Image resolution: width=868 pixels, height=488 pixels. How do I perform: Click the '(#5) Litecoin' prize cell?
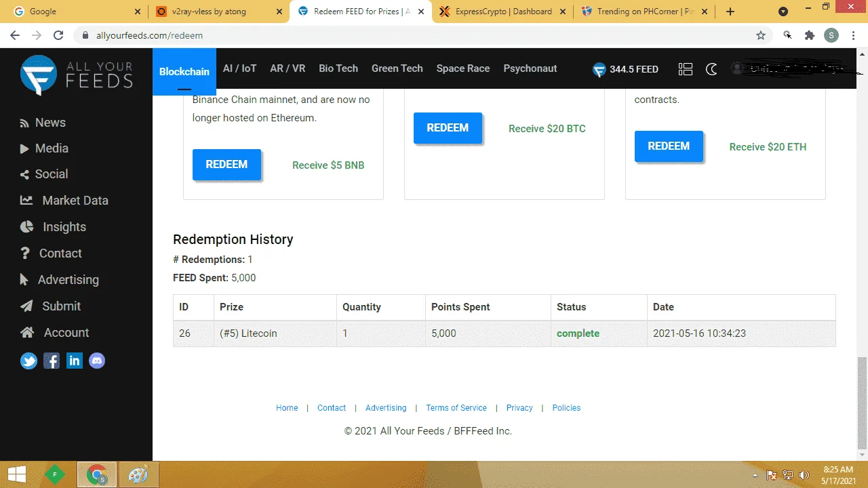pos(275,333)
